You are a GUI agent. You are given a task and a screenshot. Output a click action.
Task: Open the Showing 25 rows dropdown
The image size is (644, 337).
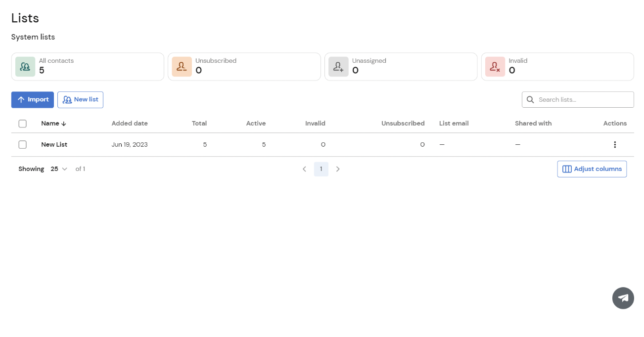pos(58,168)
